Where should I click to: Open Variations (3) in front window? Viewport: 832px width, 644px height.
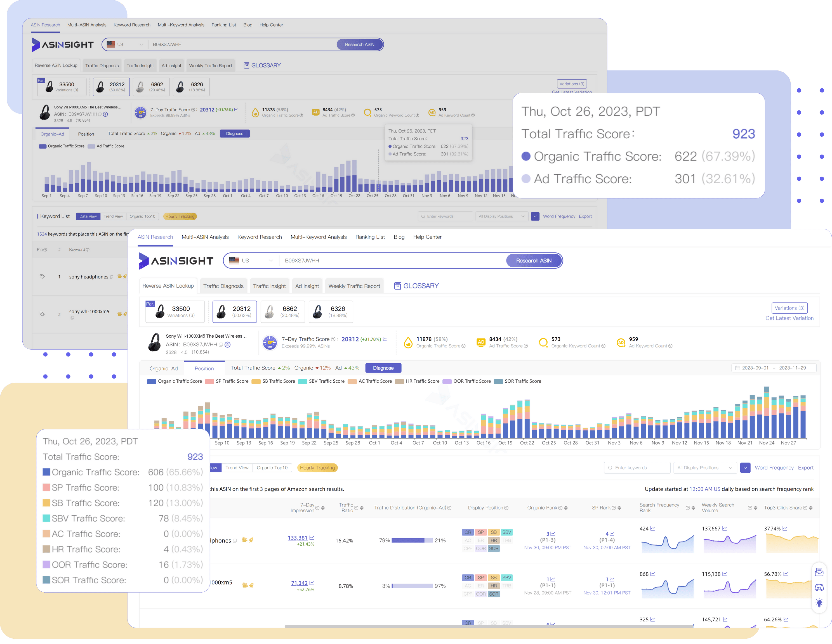789,308
